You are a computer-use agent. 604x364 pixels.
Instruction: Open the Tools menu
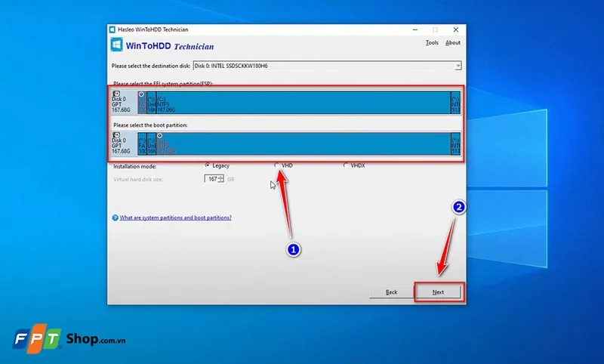tap(431, 43)
